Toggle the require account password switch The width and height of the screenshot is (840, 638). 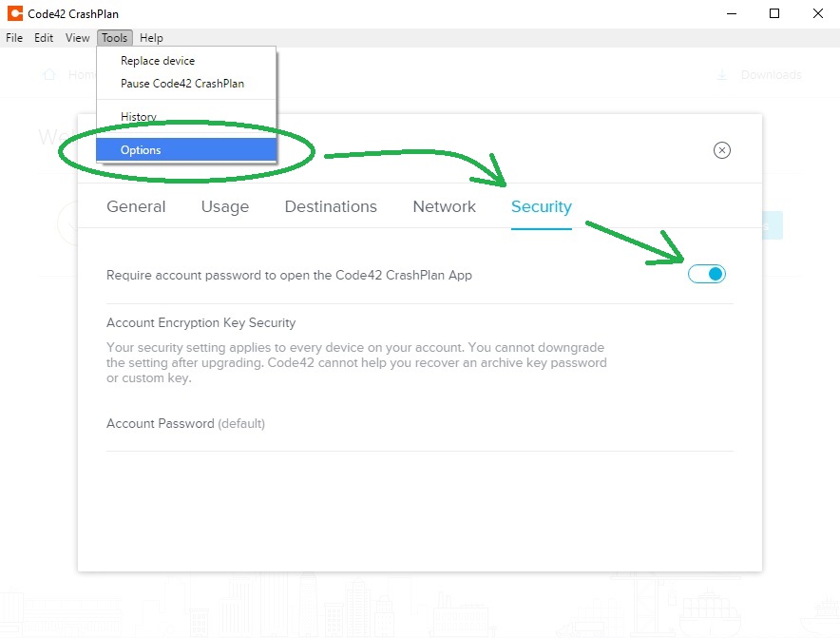pos(707,274)
